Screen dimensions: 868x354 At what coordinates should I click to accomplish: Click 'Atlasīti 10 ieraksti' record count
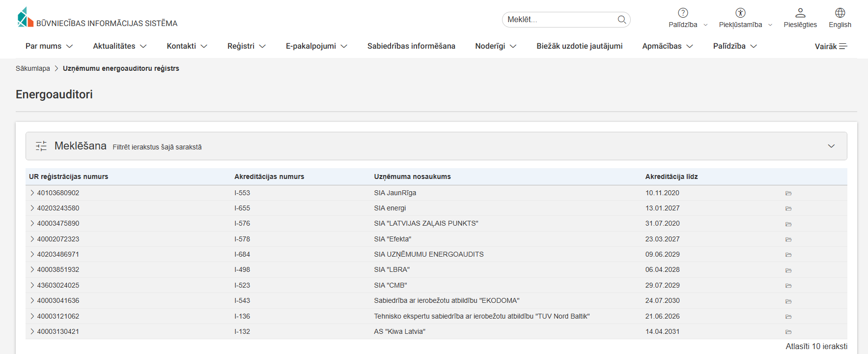(816, 346)
